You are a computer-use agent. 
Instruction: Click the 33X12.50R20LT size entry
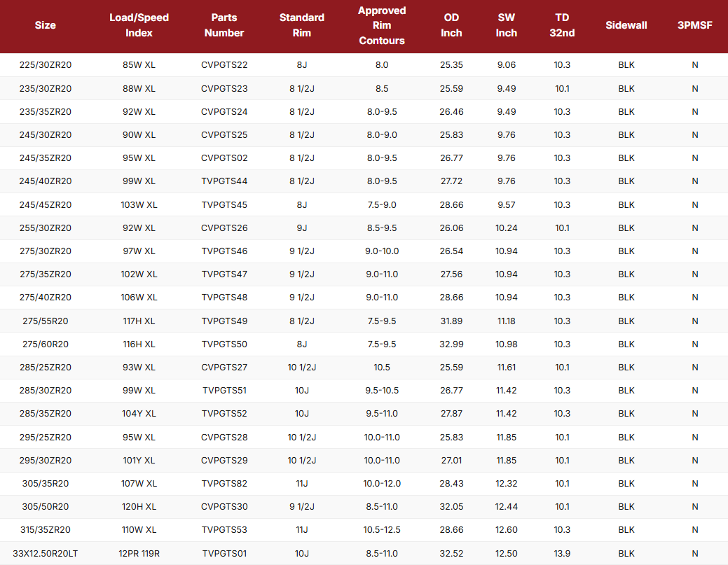46,553
